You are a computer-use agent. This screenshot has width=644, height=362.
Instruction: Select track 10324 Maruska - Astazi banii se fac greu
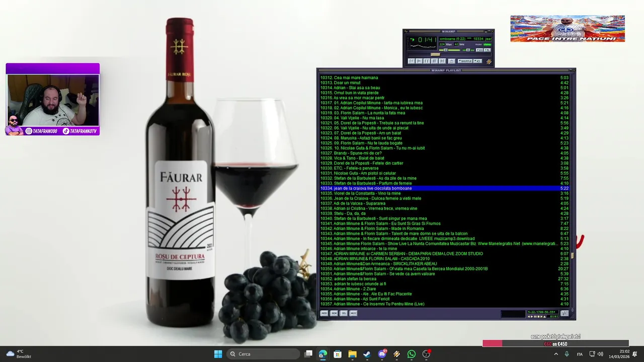click(444, 138)
